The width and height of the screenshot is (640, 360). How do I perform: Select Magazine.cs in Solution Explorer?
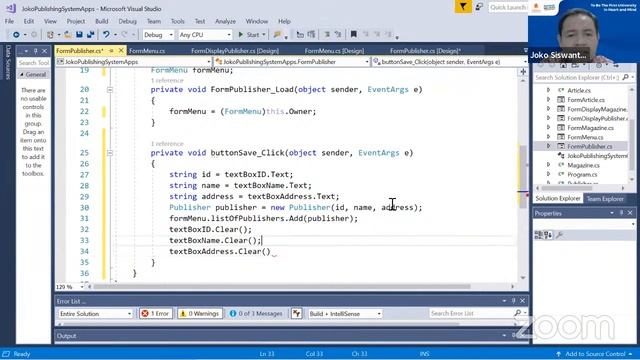pos(583,165)
